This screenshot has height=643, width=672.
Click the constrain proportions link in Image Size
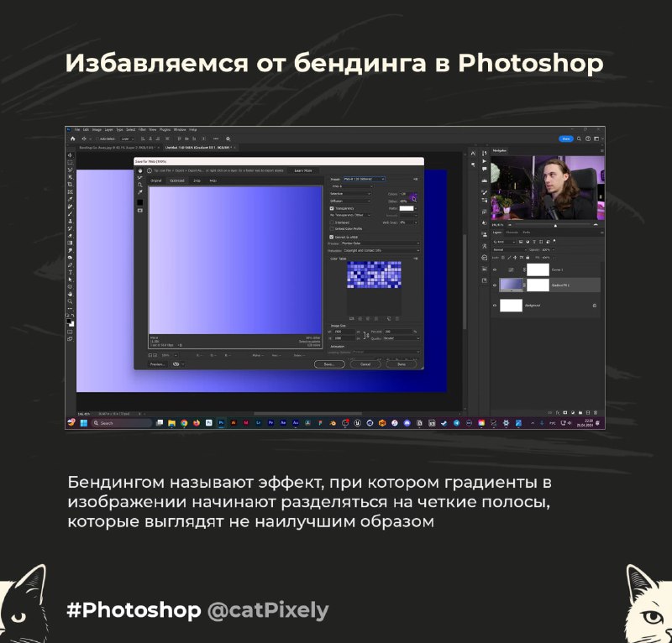point(366,335)
